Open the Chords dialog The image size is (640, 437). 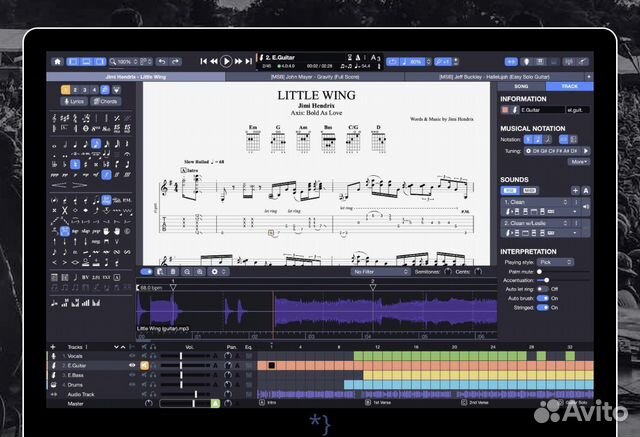click(x=106, y=101)
